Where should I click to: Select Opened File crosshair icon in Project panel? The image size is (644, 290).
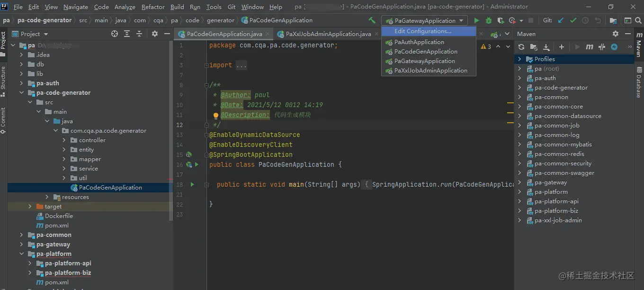(x=115, y=34)
